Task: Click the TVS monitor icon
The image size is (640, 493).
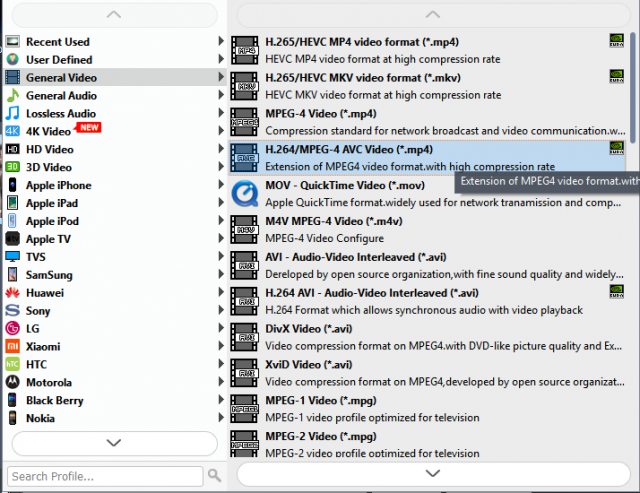Action: tap(13, 257)
